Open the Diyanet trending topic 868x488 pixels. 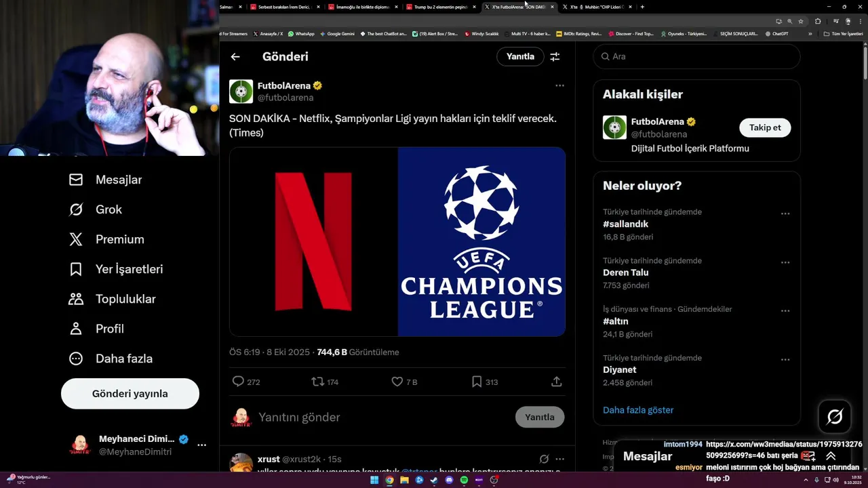click(x=620, y=370)
